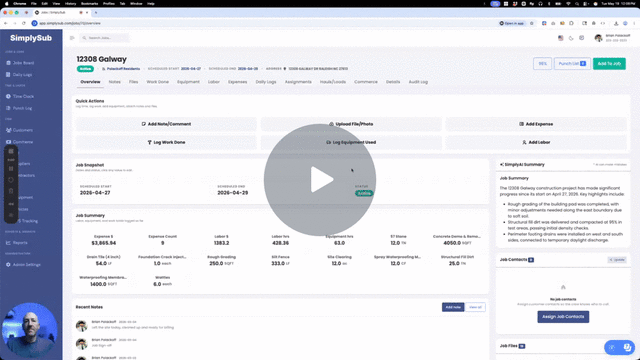The image size is (640, 360).
Task: Switch to the Commerce tab
Action: tap(366, 82)
